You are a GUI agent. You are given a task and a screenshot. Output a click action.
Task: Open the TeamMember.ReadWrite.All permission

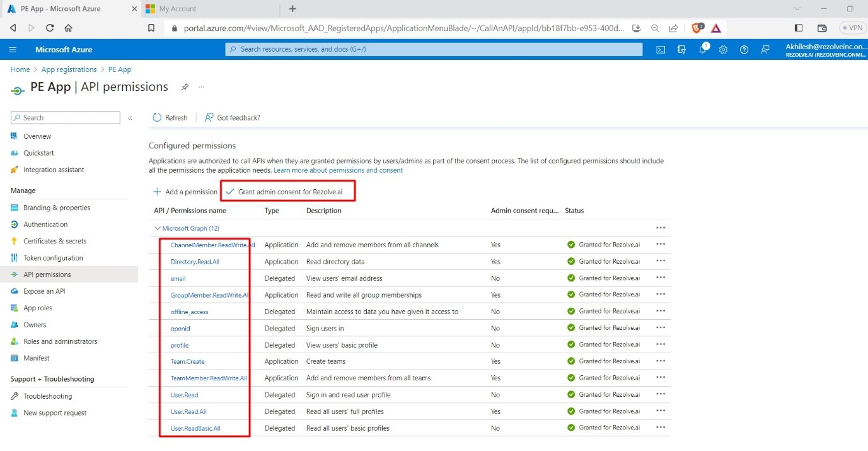pos(209,378)
